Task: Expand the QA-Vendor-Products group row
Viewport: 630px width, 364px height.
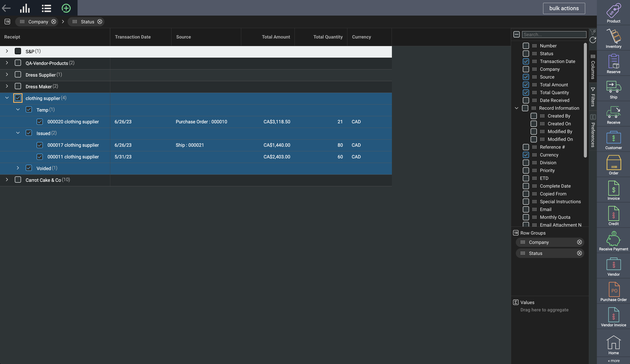Action: [7, 63]
